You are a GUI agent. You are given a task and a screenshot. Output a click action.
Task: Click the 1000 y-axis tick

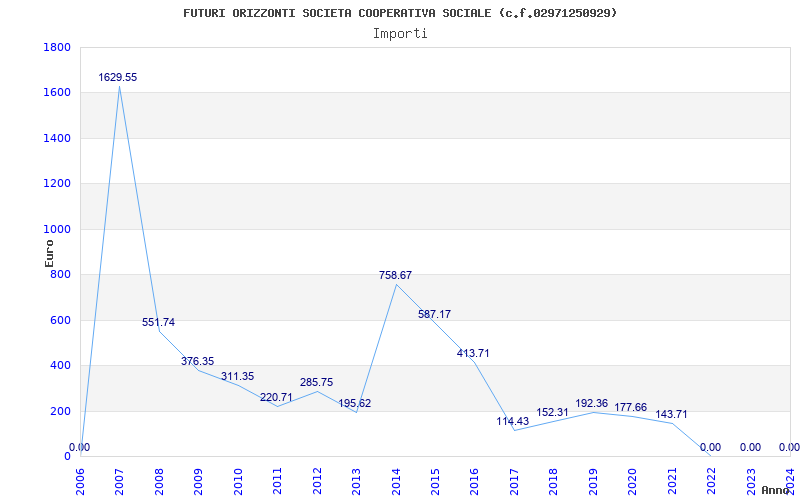tap(57, 230)
